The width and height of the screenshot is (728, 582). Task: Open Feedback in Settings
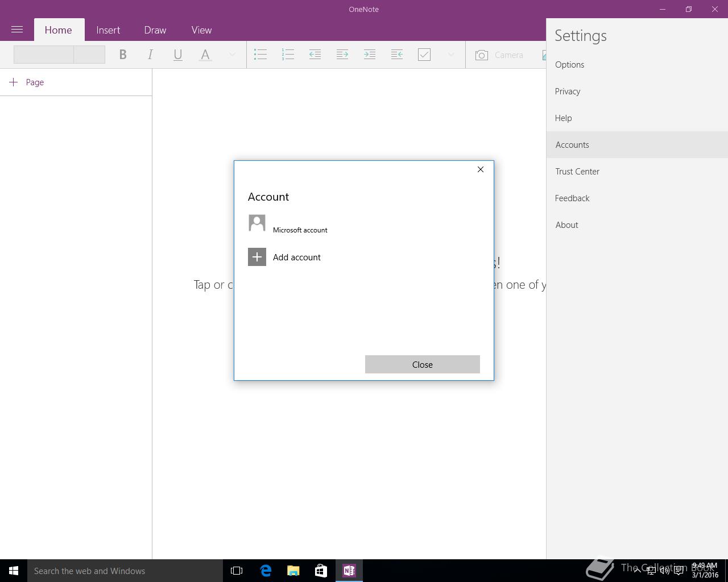[637, 198]
